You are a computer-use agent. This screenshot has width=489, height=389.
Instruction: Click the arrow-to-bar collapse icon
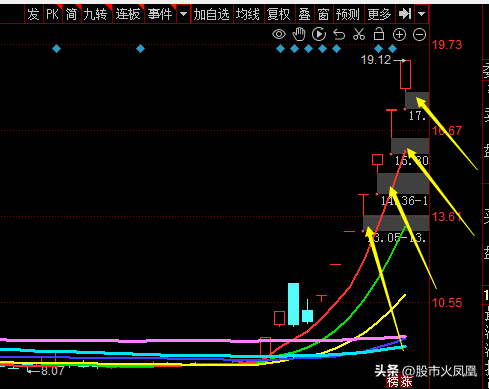tap(405, 14)
